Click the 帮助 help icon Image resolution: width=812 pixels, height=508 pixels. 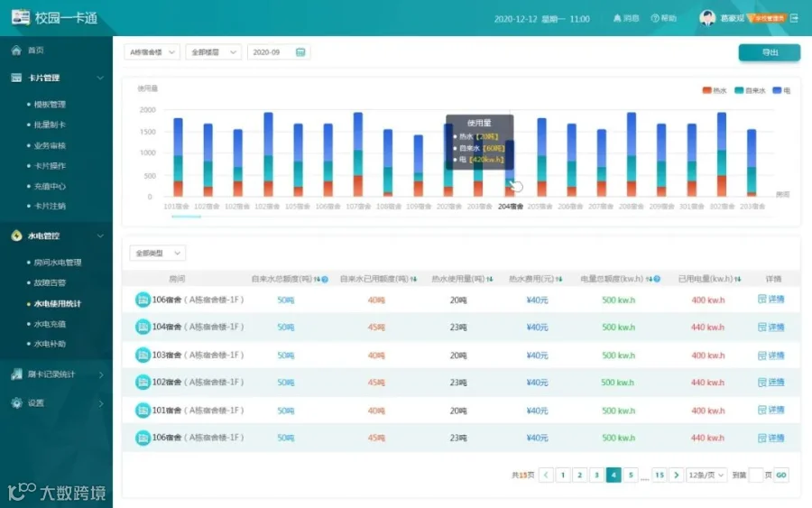point(655,18)
